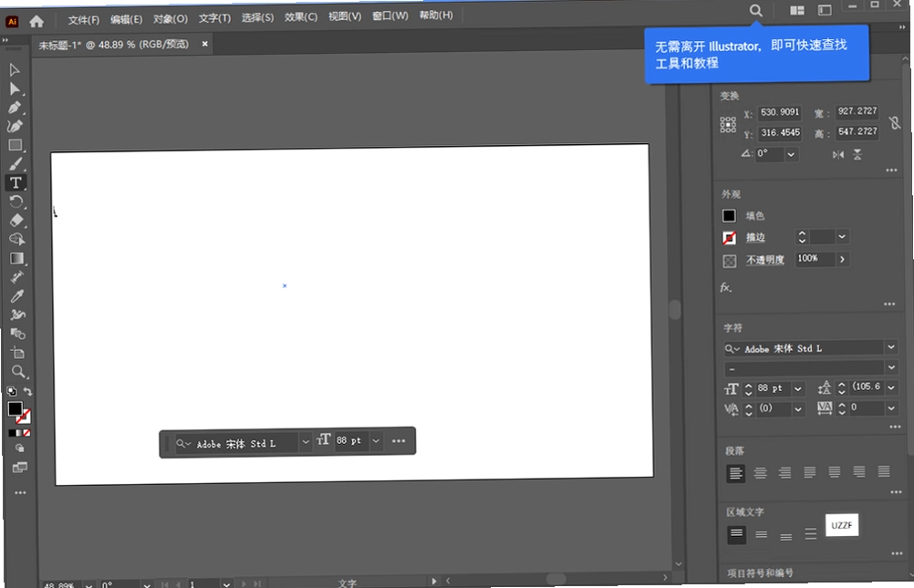The width and height of the screenshot is (914, 588).
Task: Flip horizontally in Transform panel
Action: pos(838,154)
